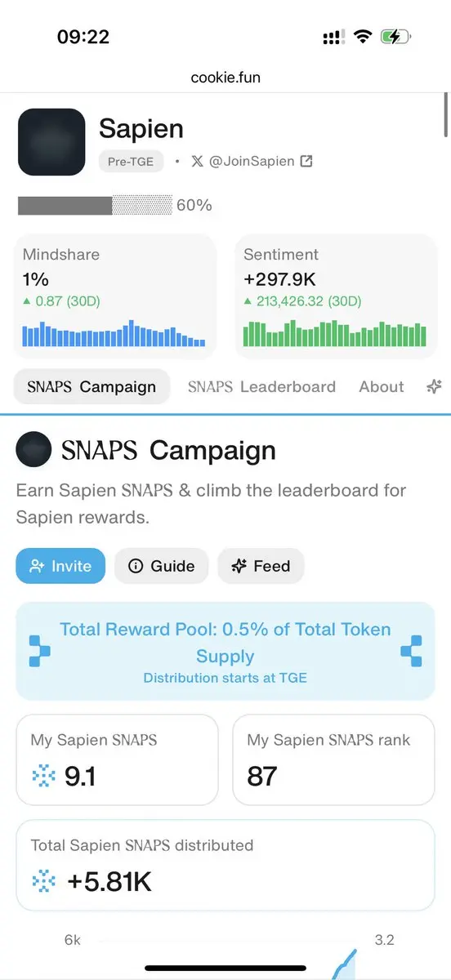
Task: Open the Mindshare stats card
Action: (x=114, y=296)
